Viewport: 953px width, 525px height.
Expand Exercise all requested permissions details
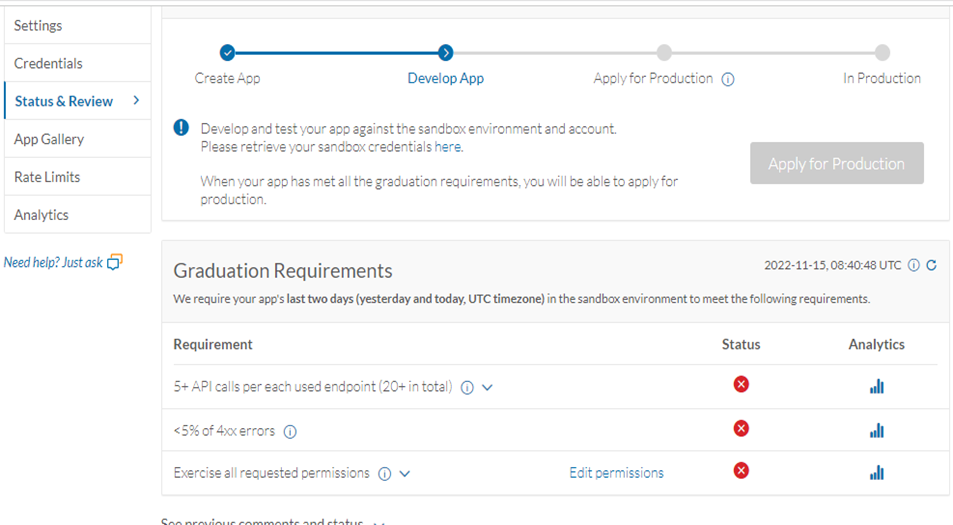[405, 474]
